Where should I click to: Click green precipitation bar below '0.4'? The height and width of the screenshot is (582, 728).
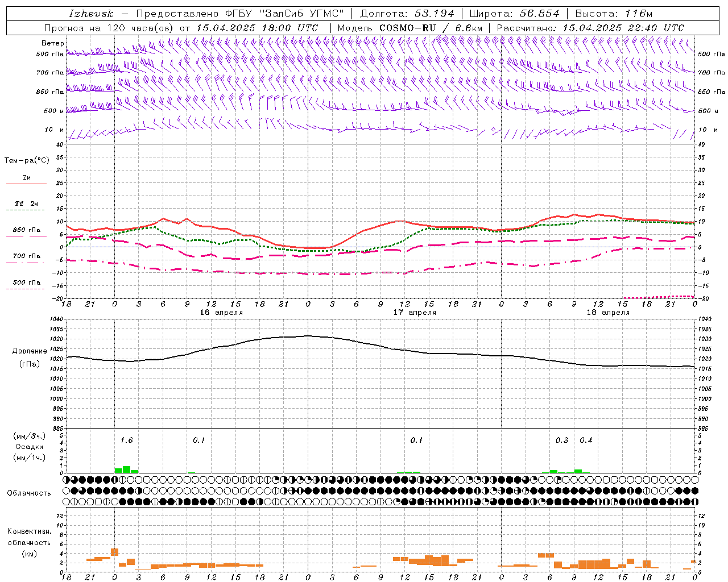click(578, 471)
